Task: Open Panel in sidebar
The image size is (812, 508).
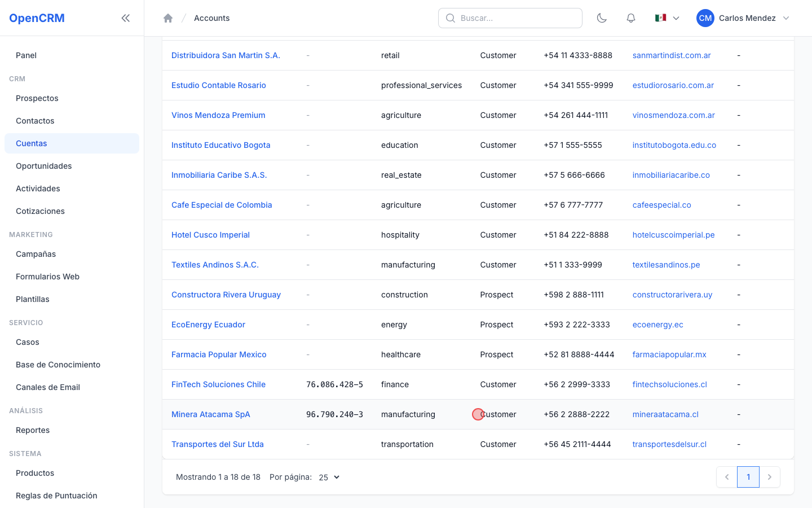Action: pos(72,55)
